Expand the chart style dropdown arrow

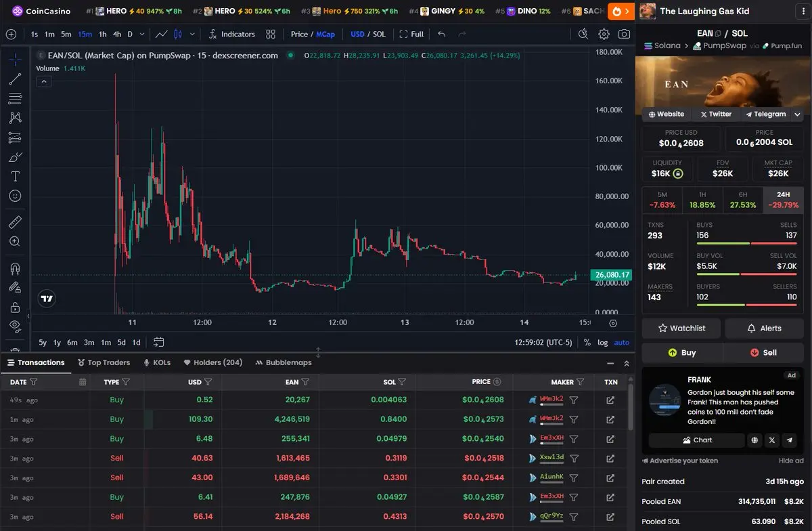[192, 34]
